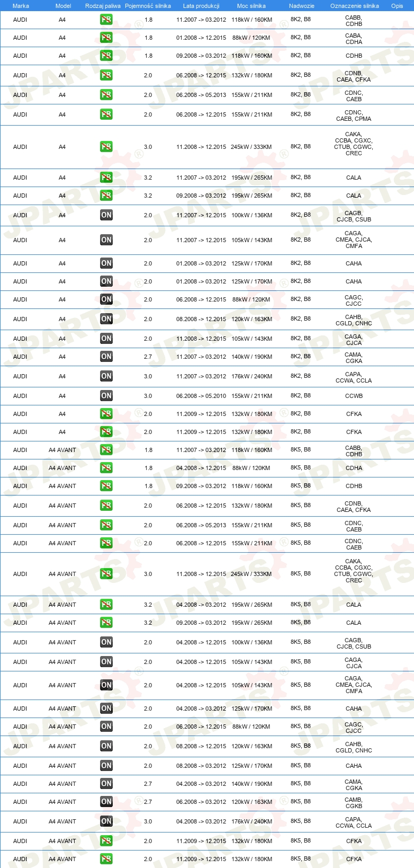414x868 pixels.
Task: Select diesel icon for A4 AVANT 125kW from 08.2008
Action: 106,766
